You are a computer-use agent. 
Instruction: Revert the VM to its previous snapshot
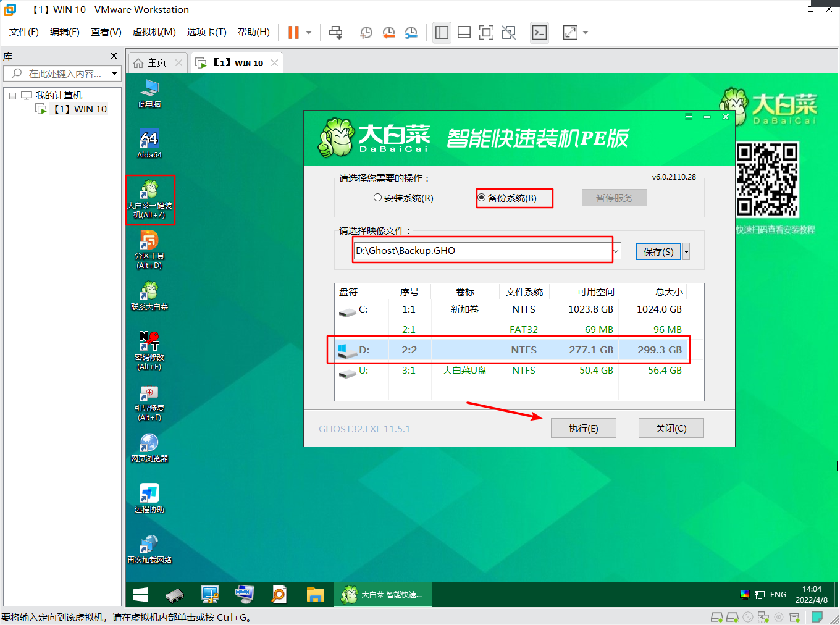388,32
